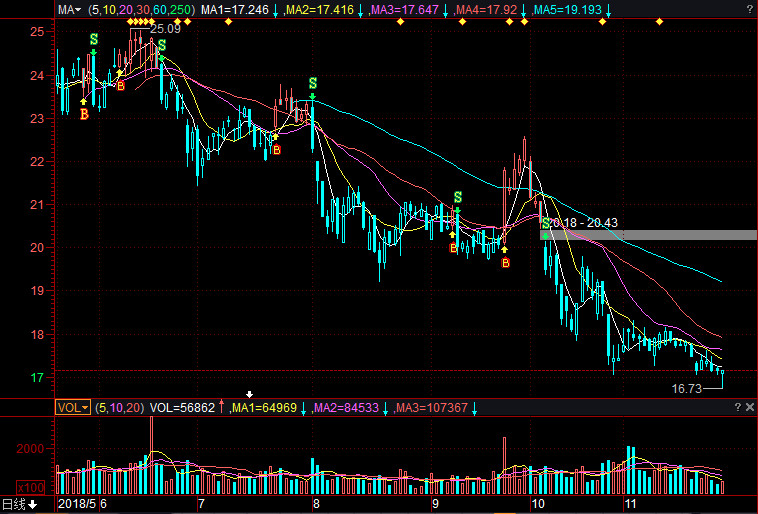Click the yellow diamond event marker at far right
758x514 pixels.
(x=658, y=22)
